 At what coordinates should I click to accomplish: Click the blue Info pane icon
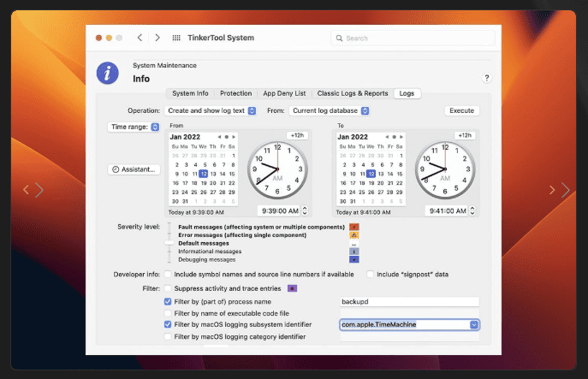108,73
